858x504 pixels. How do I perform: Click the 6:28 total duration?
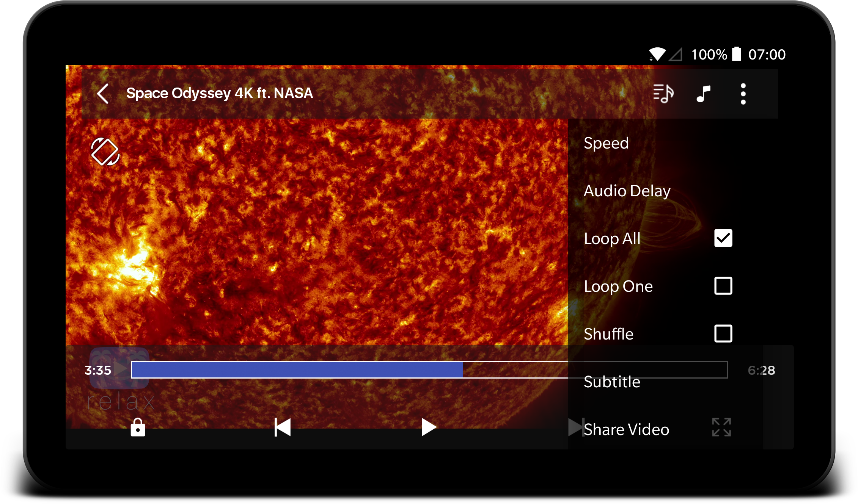761,370
